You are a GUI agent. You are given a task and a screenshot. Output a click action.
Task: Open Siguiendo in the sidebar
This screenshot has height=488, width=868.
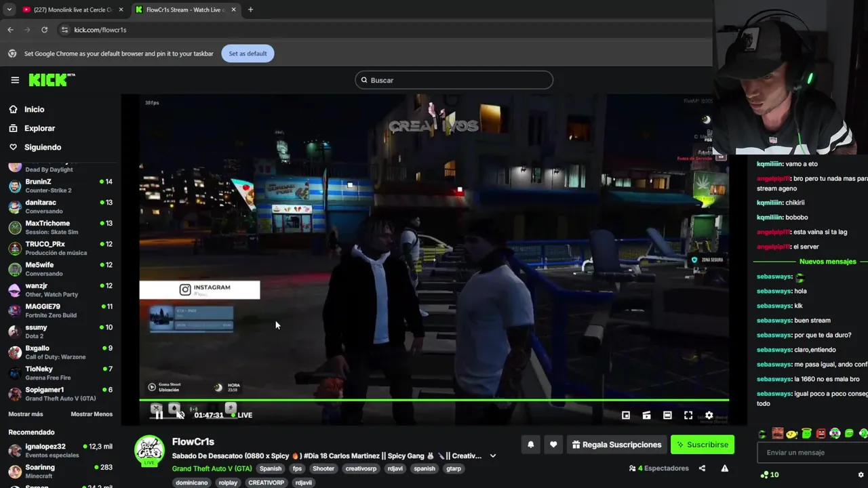pos(42,147)
